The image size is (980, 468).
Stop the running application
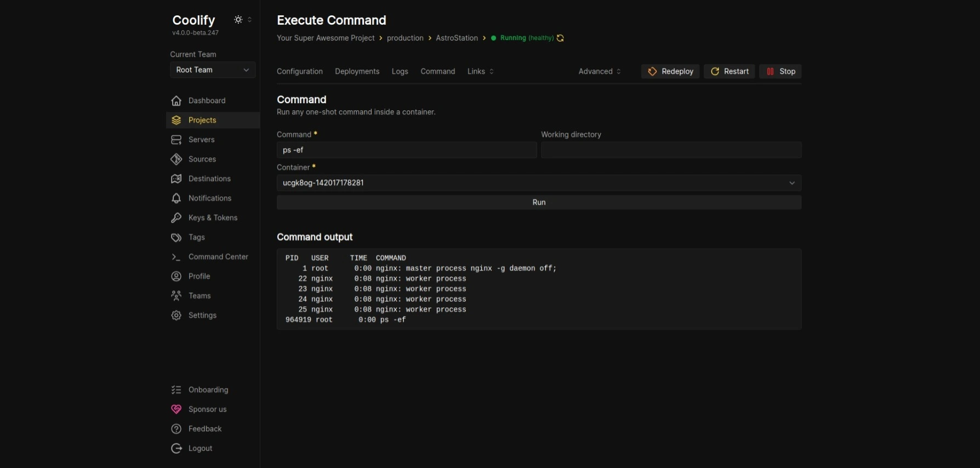point(780,71)
